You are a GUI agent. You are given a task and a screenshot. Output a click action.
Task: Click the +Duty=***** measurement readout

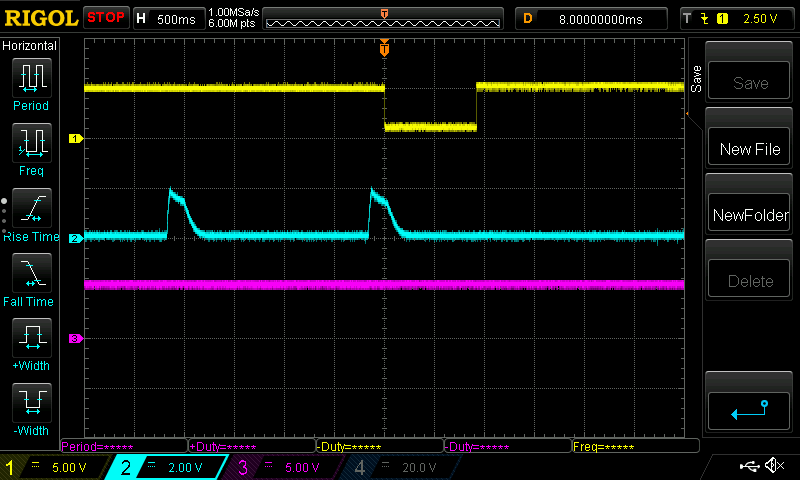pos(223,447)
